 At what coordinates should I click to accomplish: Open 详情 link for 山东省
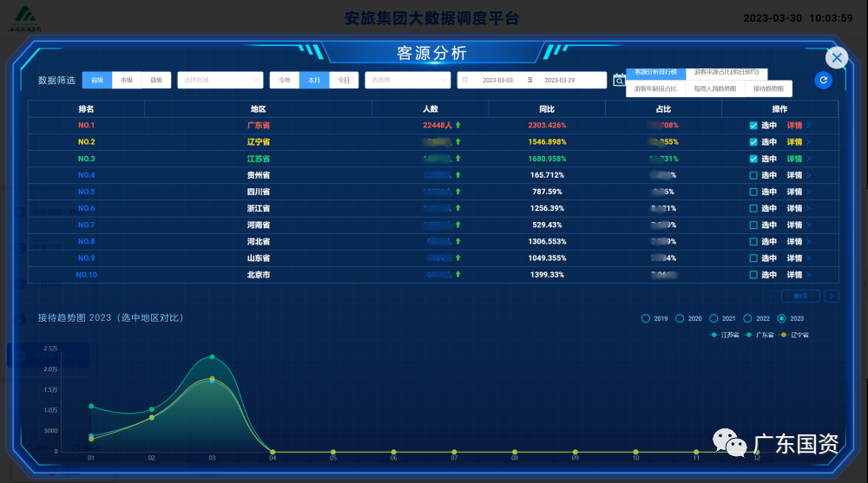click(x=794, y=258)
